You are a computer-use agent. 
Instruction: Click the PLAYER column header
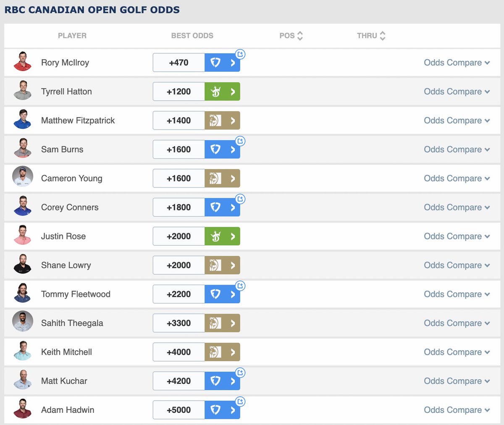72,36
